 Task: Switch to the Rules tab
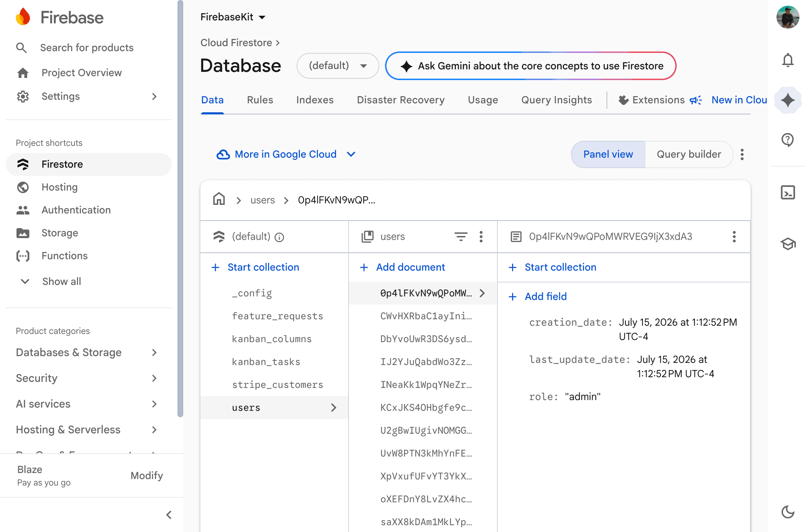click(260, 100)
